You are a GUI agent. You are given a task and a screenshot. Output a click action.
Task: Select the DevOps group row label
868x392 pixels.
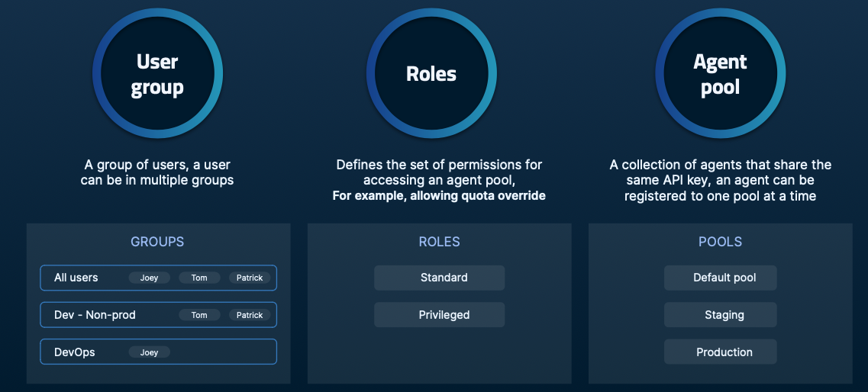tap(75, 352)
